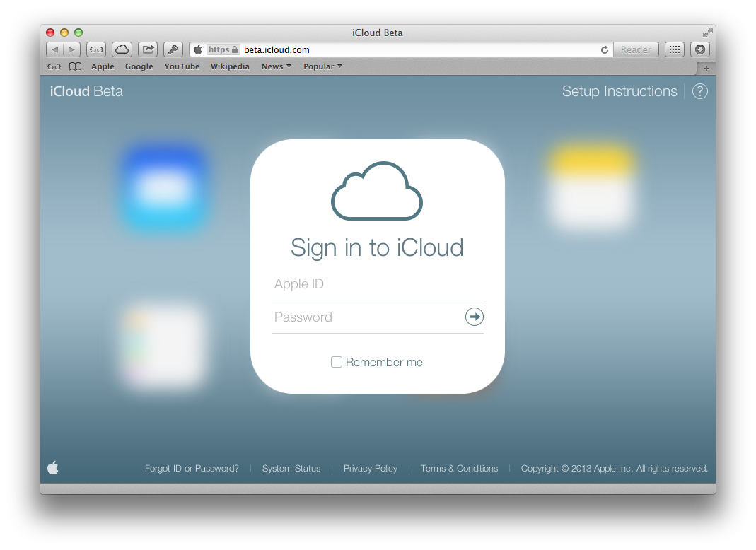756x550 pixels.
Task: Show bookmarks with the open-book icon
Action: [75, 66]
